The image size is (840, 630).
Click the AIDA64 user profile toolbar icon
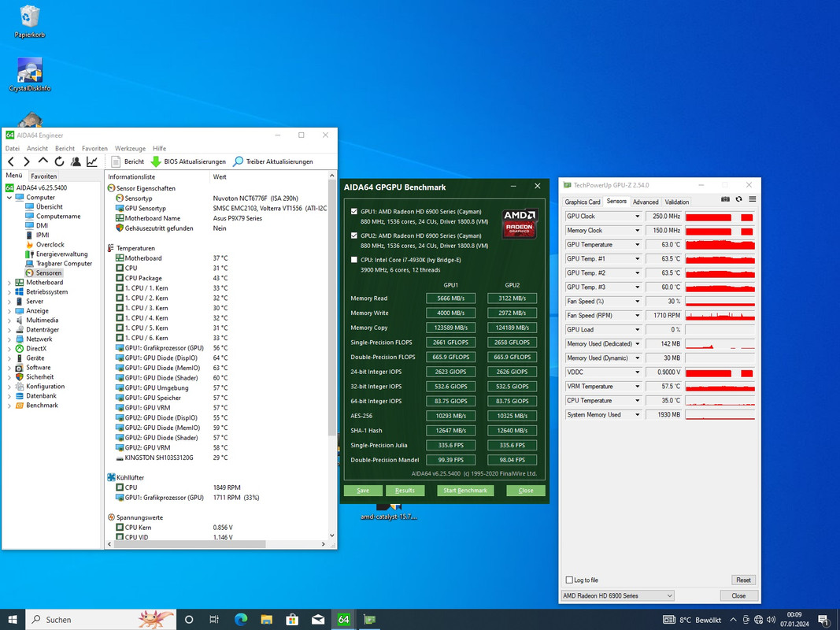(x=76, y=161)
